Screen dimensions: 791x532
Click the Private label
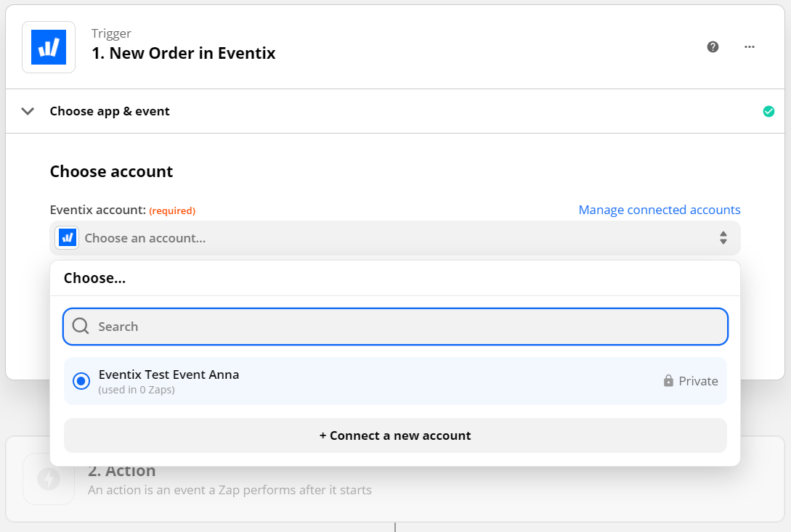pyautogui.click(x=698, y=381)
